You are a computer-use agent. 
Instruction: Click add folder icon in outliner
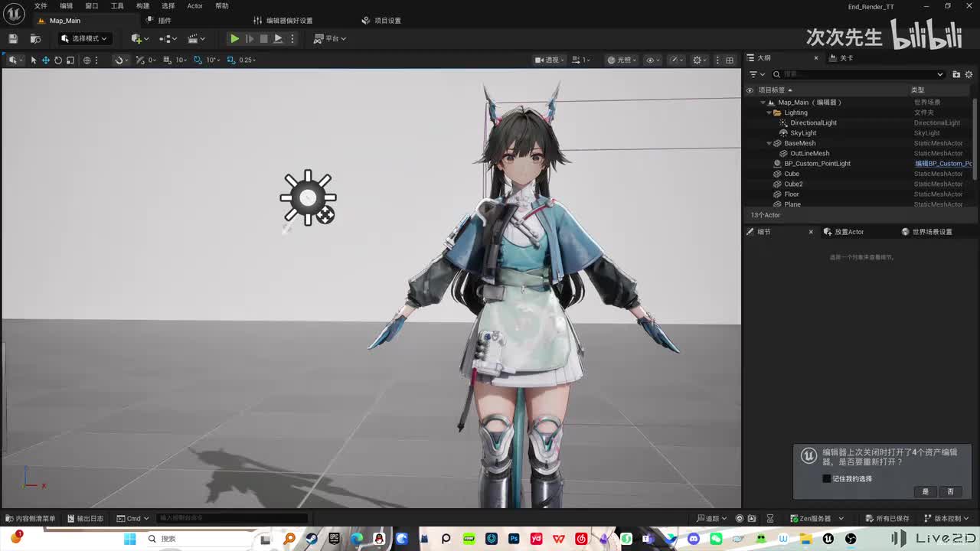pos(956,74)
